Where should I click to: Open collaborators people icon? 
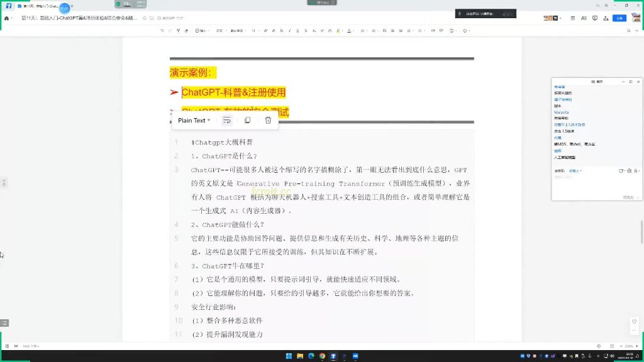click(606, 18)
